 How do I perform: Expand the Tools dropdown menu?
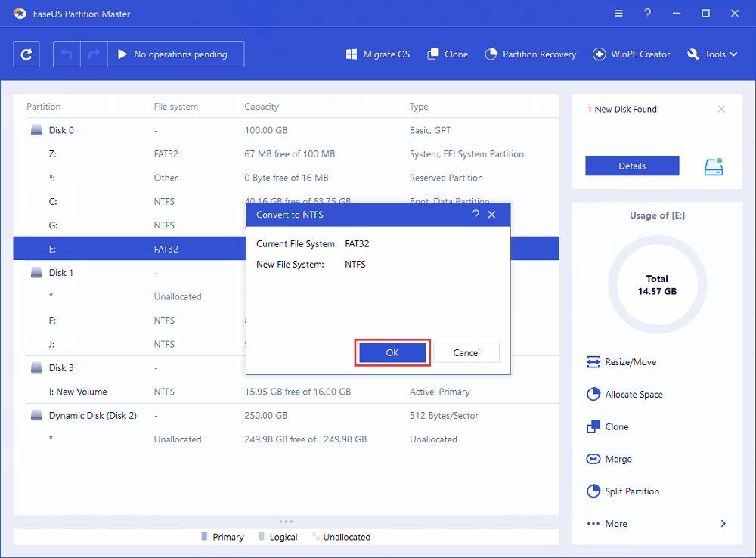click(x=711, y=54)
